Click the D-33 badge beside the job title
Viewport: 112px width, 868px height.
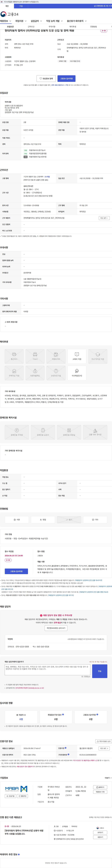104,31
